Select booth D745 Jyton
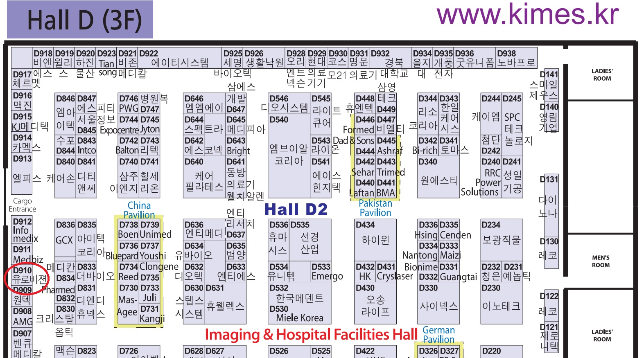The height and width of the screenshot is (358, 644). coord(150,124)
